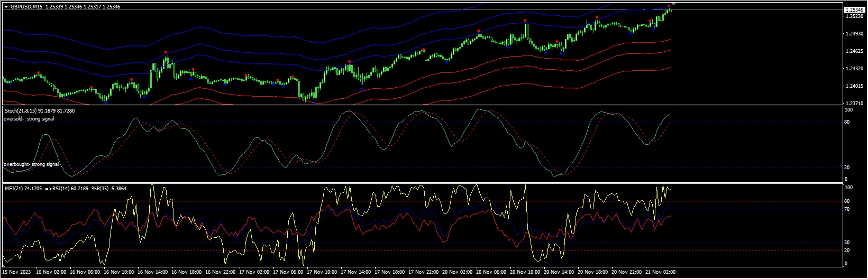Click the 21 Nov 02:00 time axis label
868x279 pixels.
click(661, 272)
